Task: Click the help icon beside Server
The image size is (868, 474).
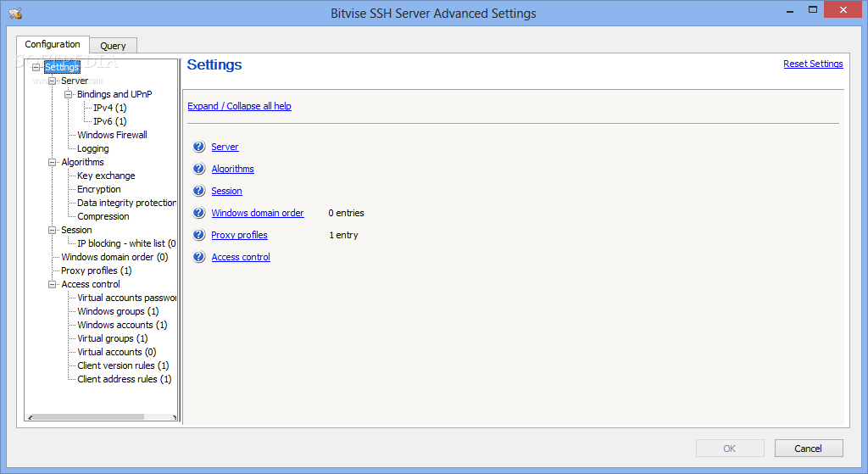Action: click(x=198, y=147)
